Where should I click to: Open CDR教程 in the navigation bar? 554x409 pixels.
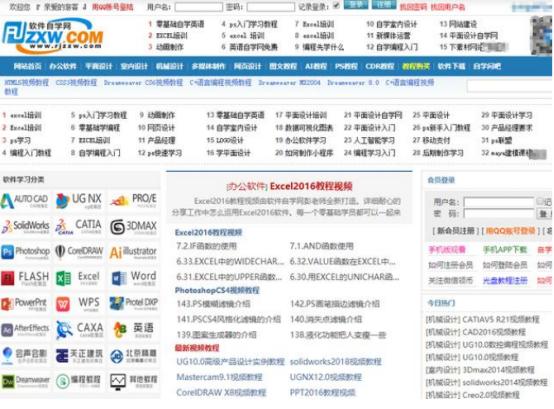379,66
